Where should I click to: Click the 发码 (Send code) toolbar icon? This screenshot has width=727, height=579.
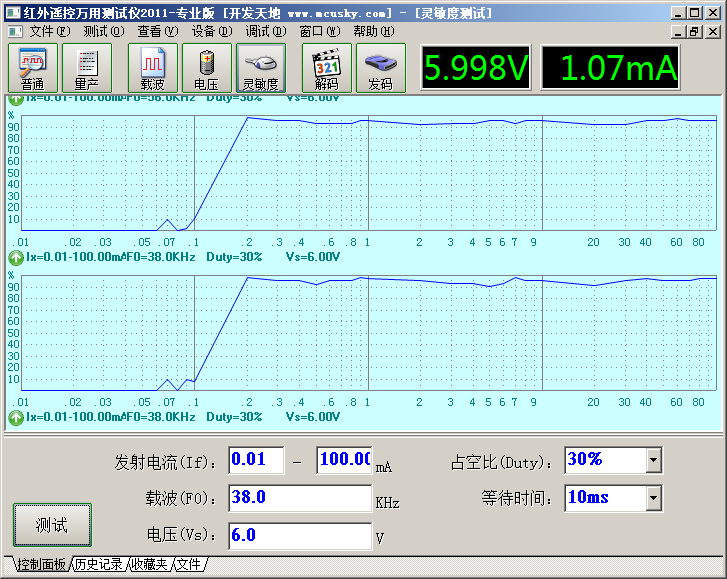coord(381,69)
